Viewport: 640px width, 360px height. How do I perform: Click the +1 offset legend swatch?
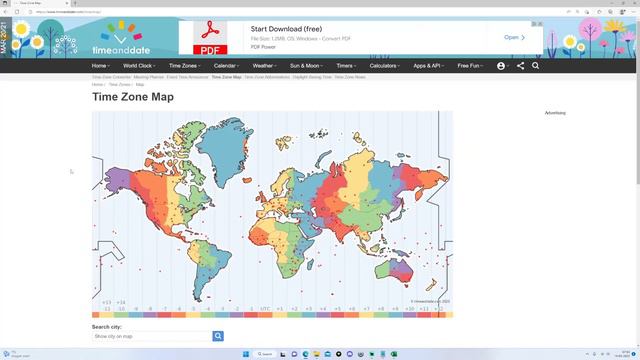click(x=280, y=315)
